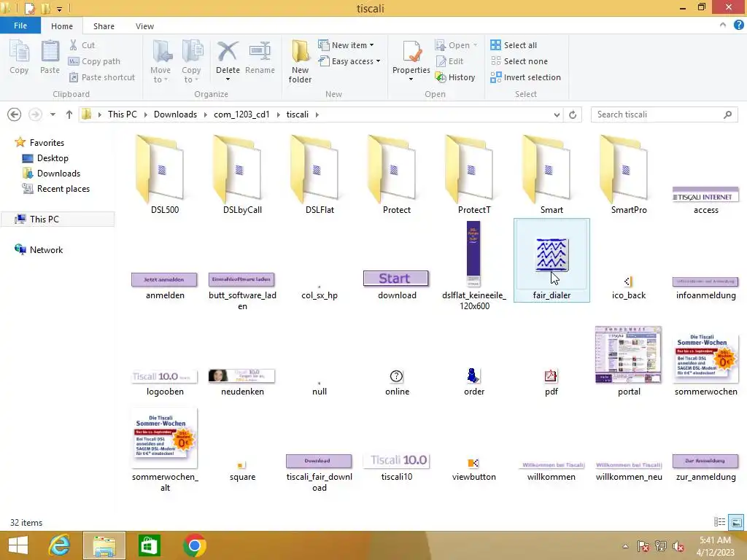This screenshot has height=560, width=747.
Task: Click Select all
Action: pos(514,45)
